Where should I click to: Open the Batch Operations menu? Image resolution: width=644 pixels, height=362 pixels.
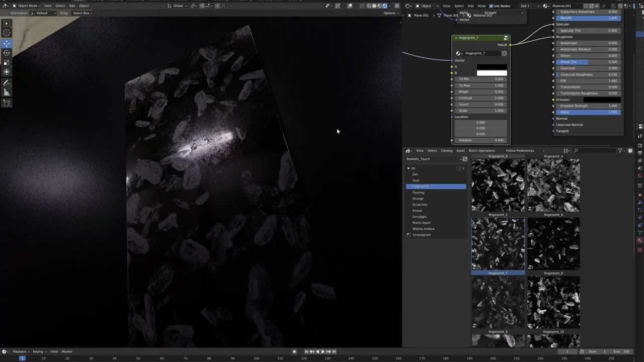(481, 151)
